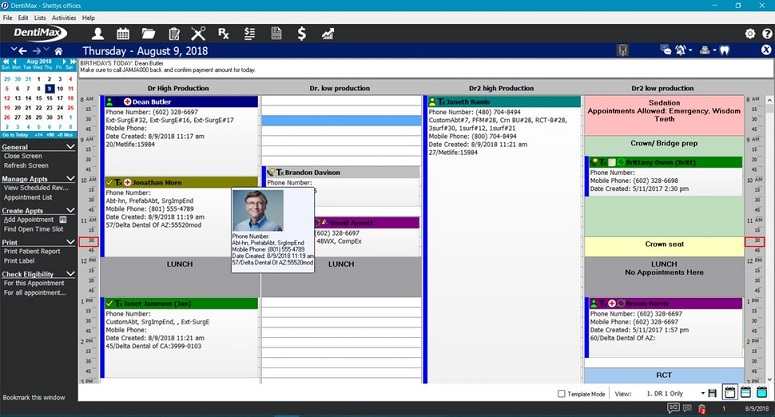
Task: Open the settings gear icon
Action: 750,34
